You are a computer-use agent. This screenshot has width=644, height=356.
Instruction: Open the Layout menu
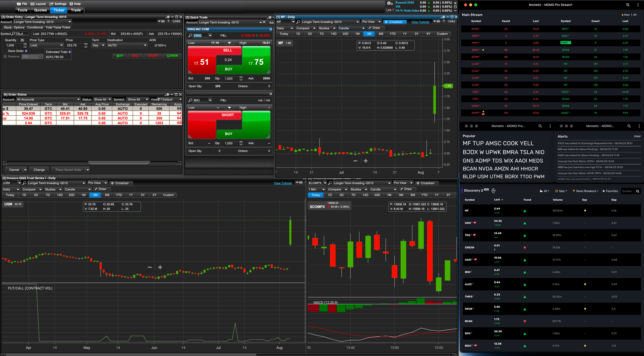point(38,4)
